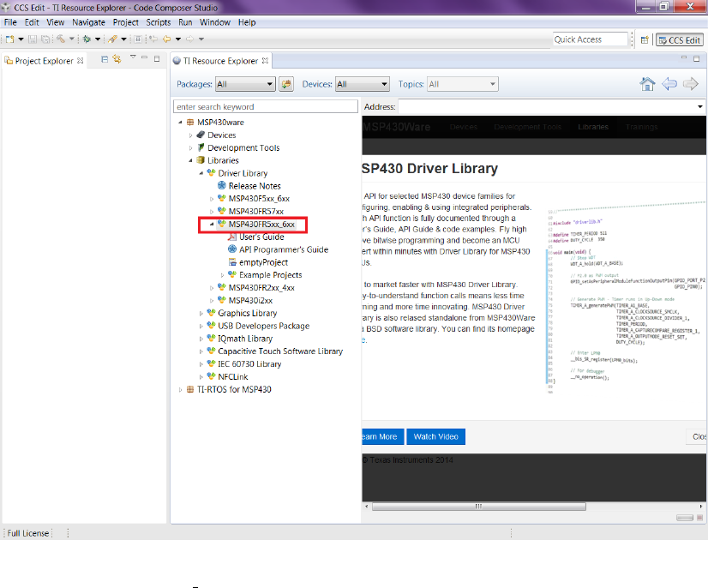
Task: Click Collapse All in Project Explorer
Action: [x=105, y=59]
